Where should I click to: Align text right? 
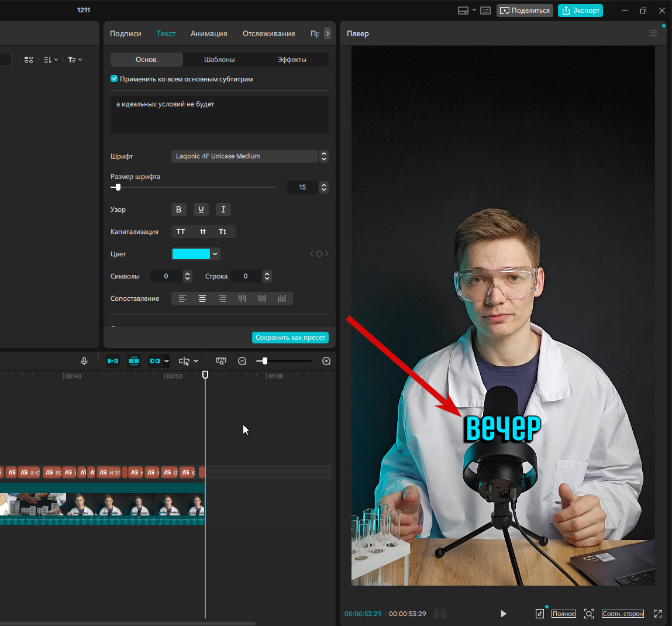click(222, 298)
